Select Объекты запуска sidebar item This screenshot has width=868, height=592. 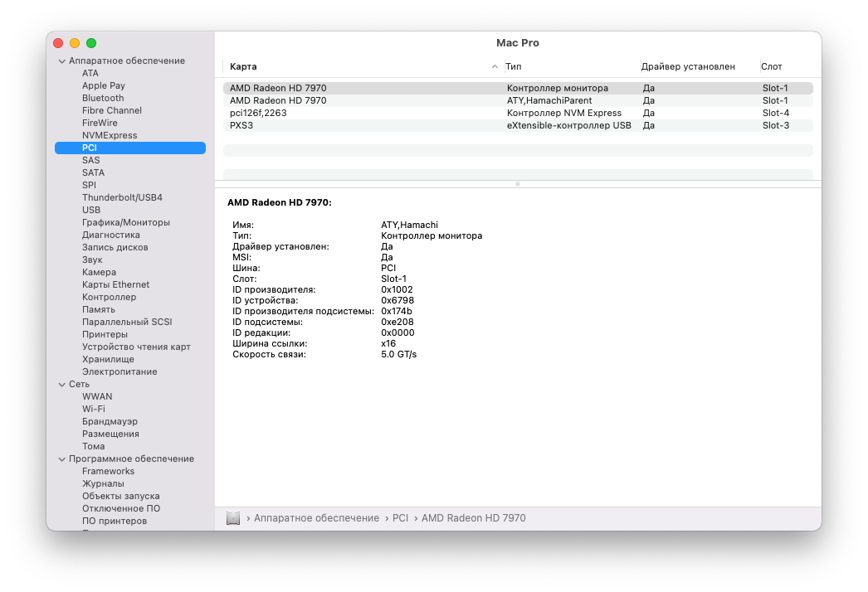point(120,497)
